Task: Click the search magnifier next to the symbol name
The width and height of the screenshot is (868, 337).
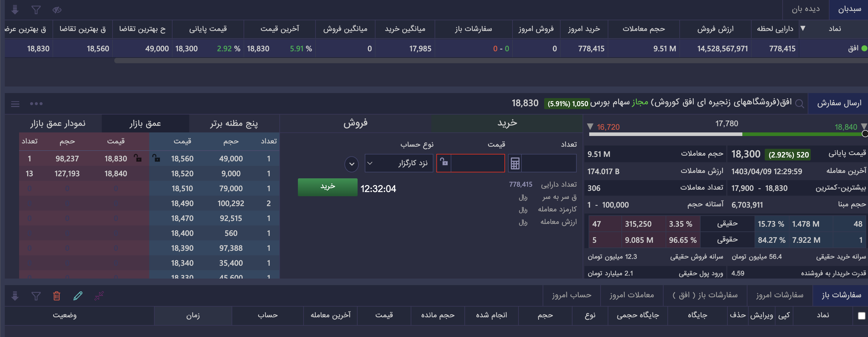Action: 799,104
